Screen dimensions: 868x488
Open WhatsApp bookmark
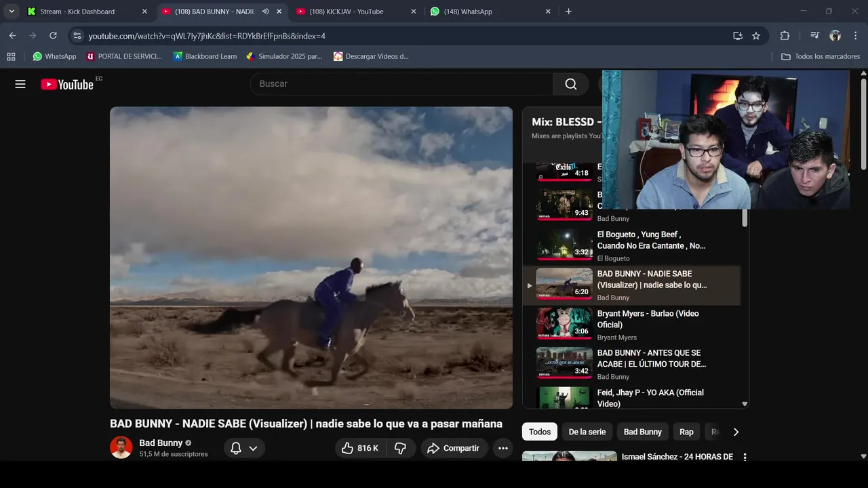(54, 56)
